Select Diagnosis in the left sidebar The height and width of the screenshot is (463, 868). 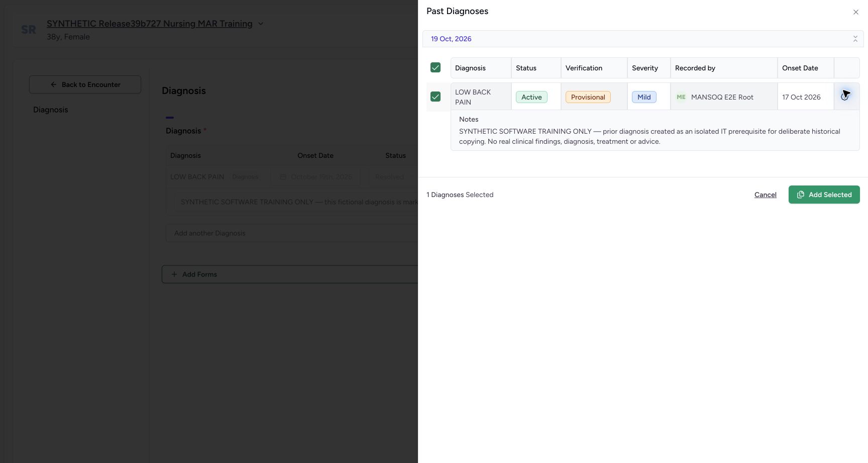pyautogui.click(x=50, y=110)
